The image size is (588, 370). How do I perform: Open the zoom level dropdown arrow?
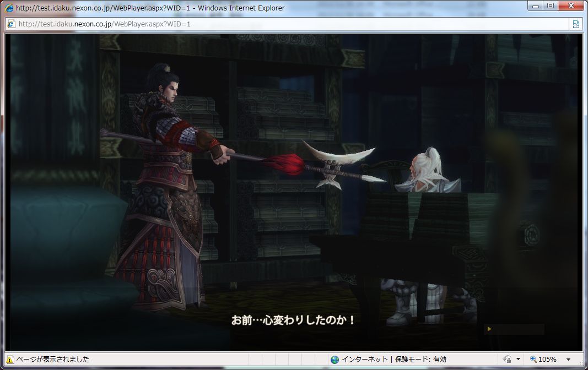click(x=568, y=360)
